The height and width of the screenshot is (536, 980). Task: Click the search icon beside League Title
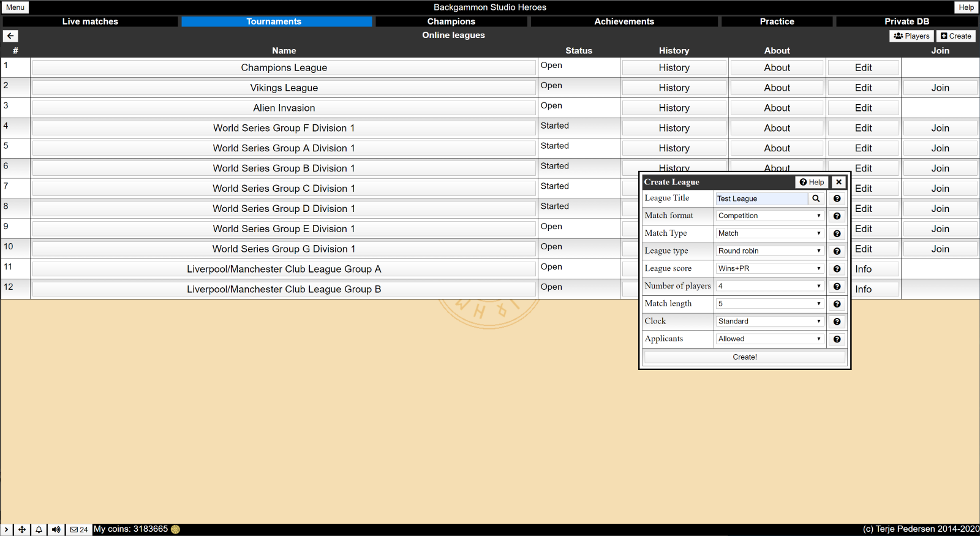tap(816, 198)
